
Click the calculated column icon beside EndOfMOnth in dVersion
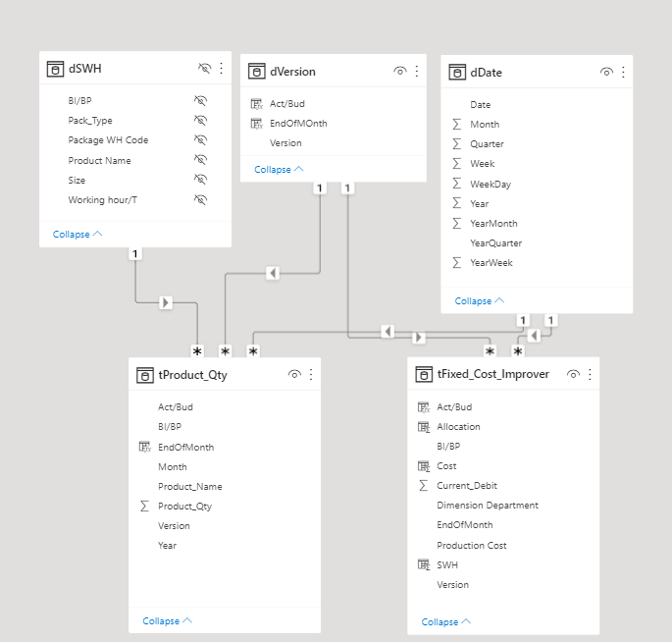(x=256, y=124)
